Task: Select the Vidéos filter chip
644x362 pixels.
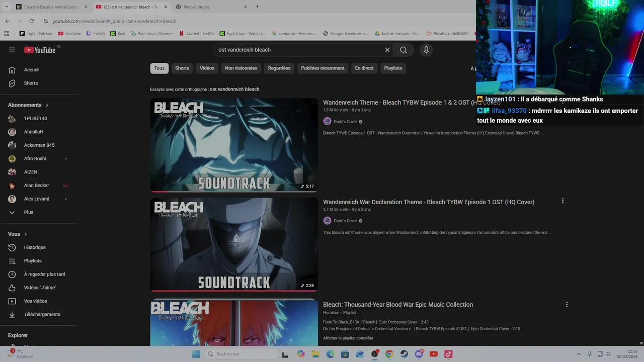Action: point(207,68)
